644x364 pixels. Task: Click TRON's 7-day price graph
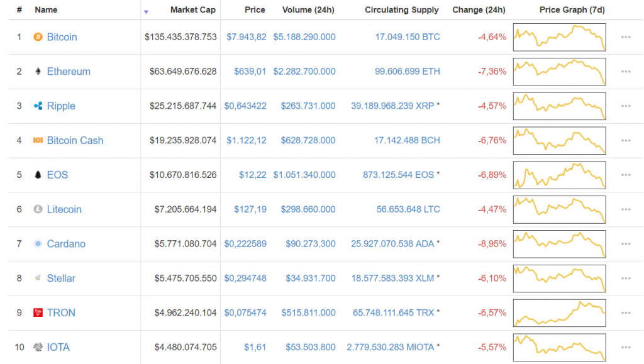(559, 312)
